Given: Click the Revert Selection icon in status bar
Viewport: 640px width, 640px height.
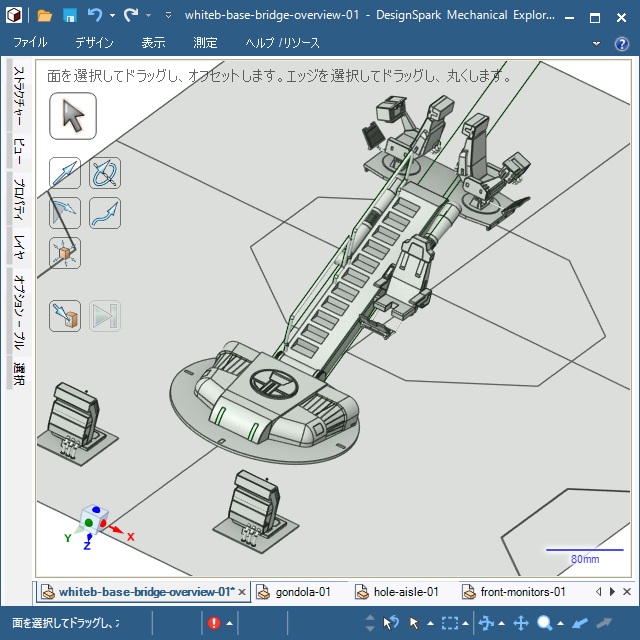Looking at the screenshot, I should click(x=391, y=623).
